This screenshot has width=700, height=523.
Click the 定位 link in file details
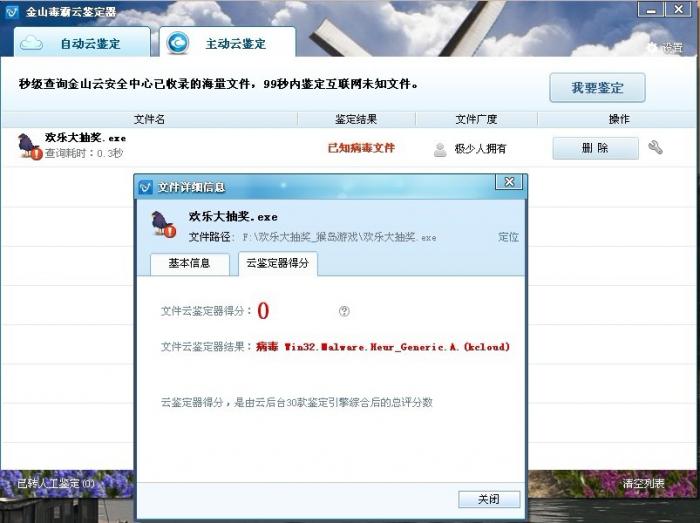coord(508,237)
